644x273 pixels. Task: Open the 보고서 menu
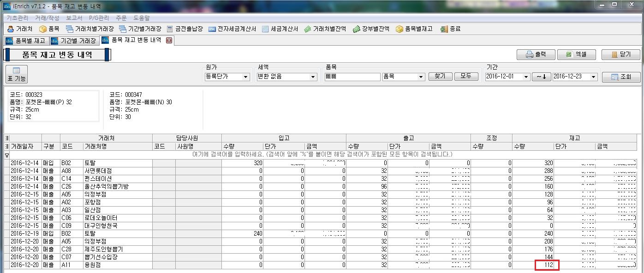74,18
